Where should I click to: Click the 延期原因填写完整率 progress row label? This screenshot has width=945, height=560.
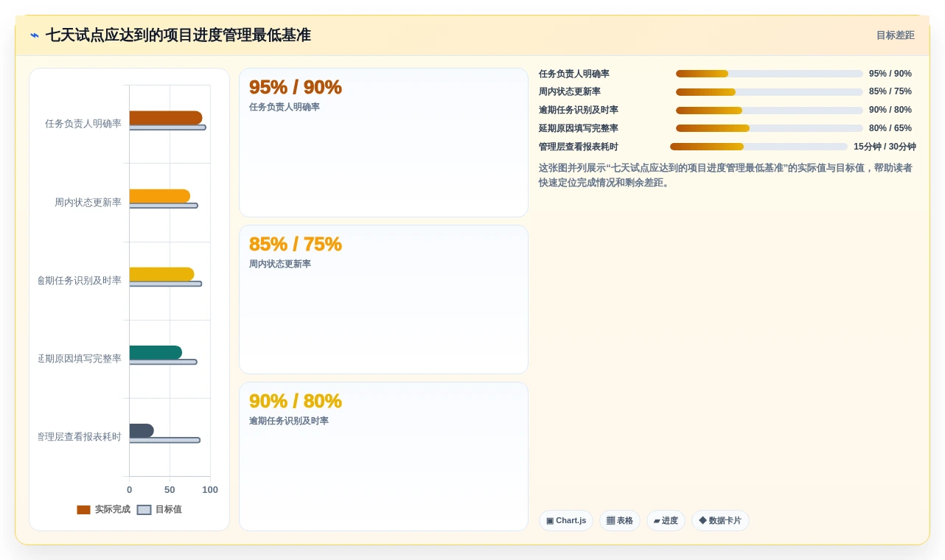pos(579,128)
